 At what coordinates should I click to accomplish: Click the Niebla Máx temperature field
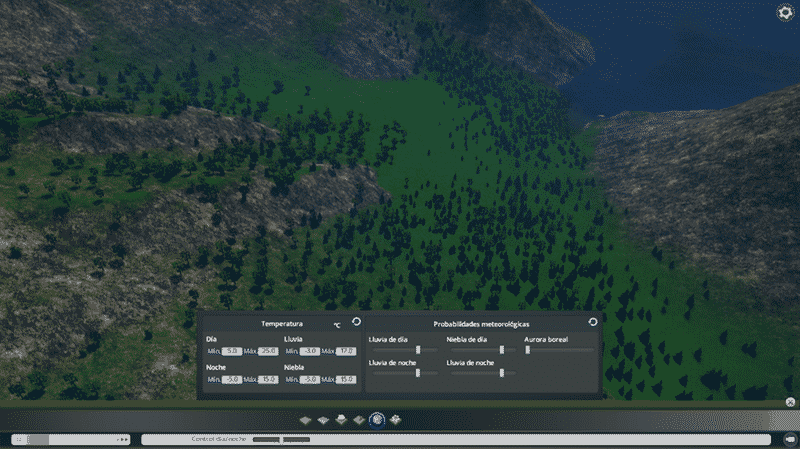tap(346, 379)
